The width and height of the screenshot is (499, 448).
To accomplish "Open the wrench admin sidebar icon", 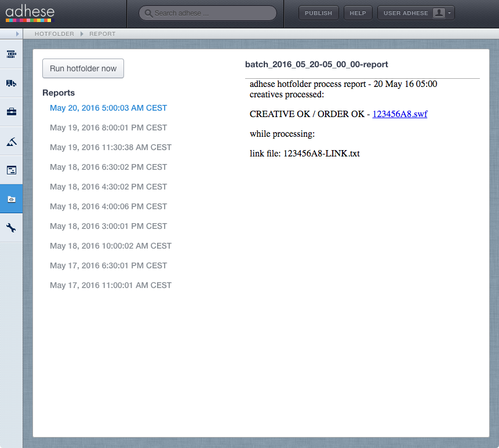I will 11,228.
